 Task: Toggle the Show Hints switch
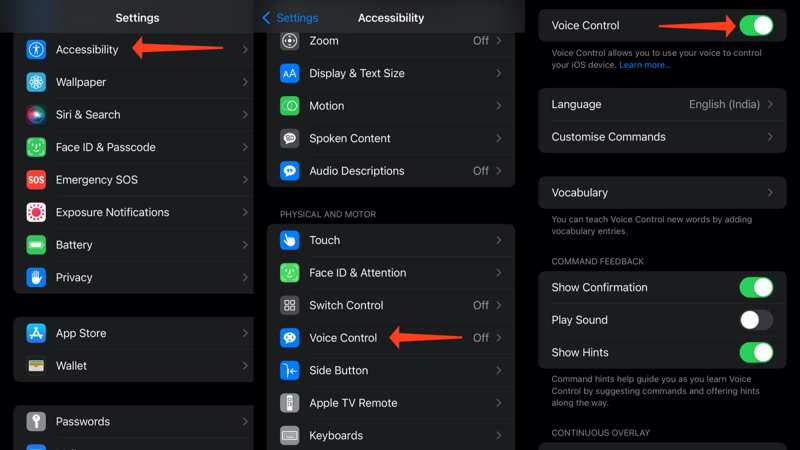pos(756,353)
